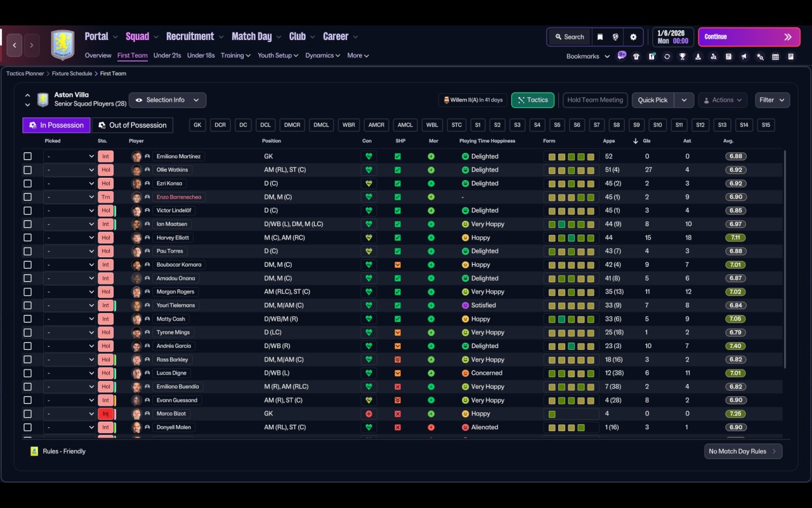Click the person search scouting icon
The image size is (812, 508).
[x=714, y=57]
